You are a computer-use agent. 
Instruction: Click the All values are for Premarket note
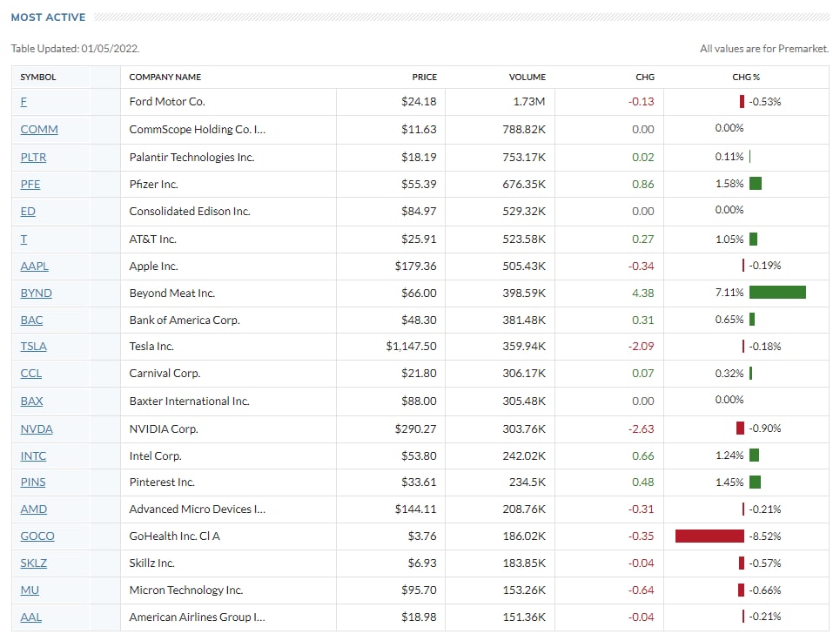click(x=764, y=49)
